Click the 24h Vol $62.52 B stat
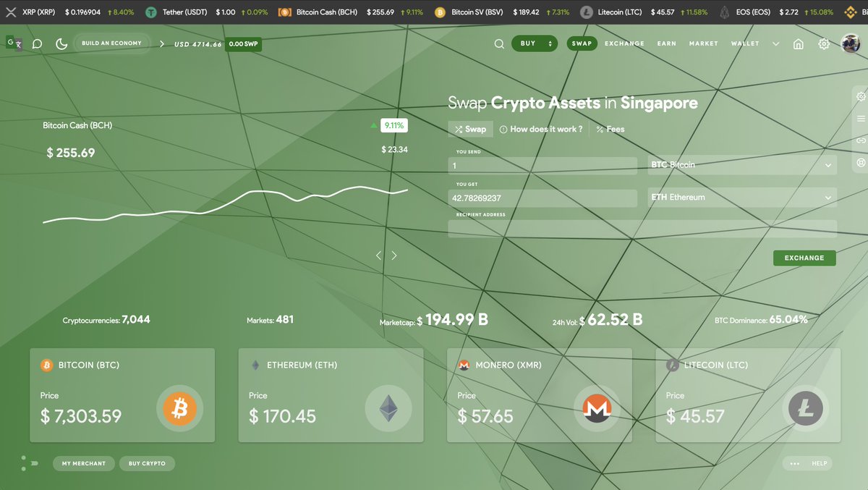868x490 pixels. pyautogui.click(x=597, y=319)
